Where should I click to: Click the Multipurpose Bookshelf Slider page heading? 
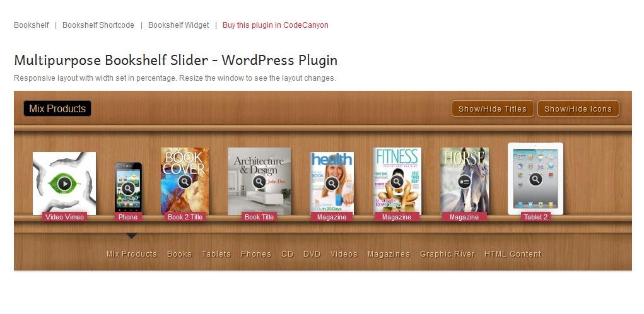click(x=176, y=61)
